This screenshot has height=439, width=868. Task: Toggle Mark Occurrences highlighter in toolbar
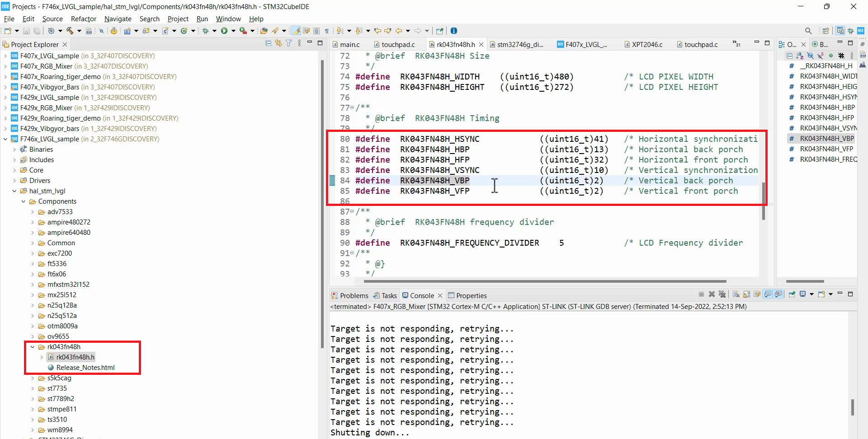[296, 31]
